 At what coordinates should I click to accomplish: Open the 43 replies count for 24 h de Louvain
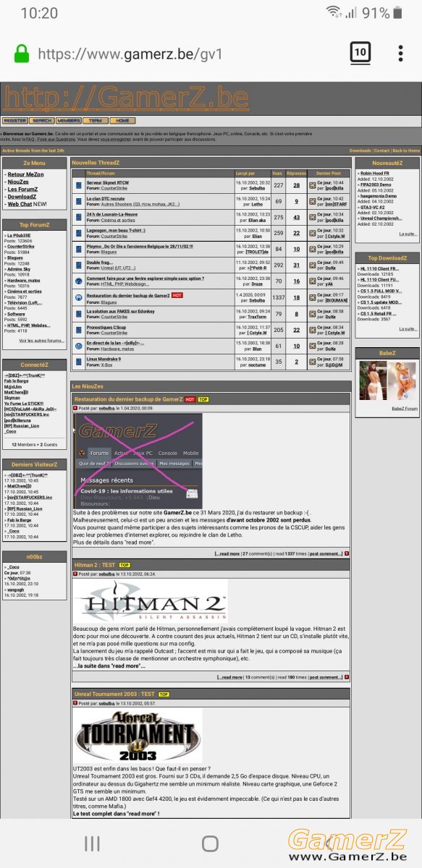click(x=296, y=217)
